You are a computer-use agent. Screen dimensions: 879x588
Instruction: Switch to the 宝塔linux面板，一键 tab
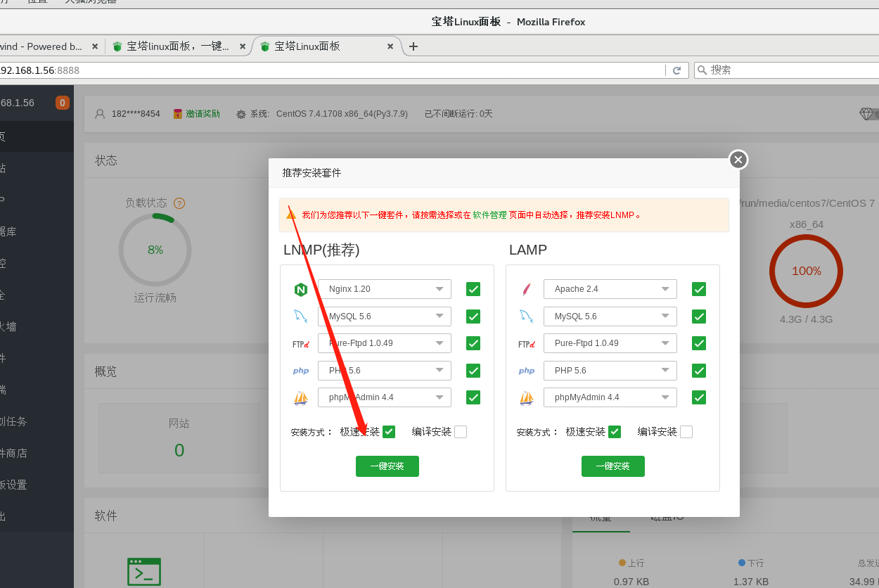(179, 46)
